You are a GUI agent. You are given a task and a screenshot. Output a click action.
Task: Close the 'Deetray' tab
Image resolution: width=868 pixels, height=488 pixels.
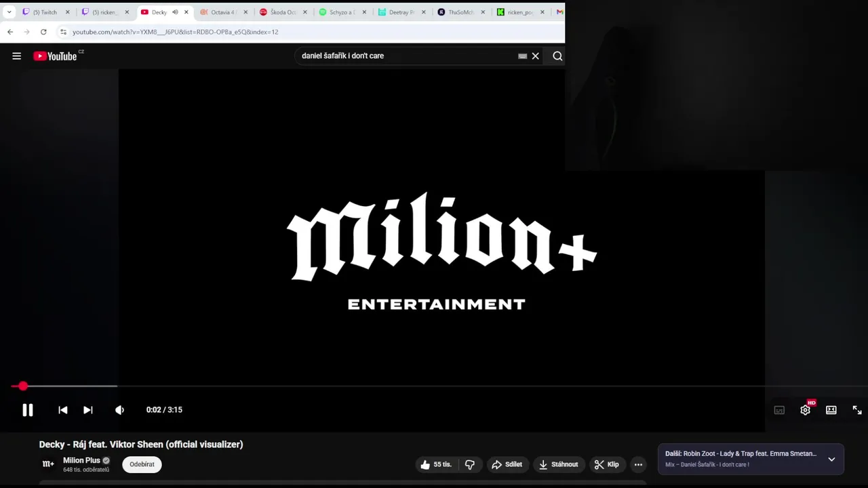pyautogui.click(x=423, y=12)
